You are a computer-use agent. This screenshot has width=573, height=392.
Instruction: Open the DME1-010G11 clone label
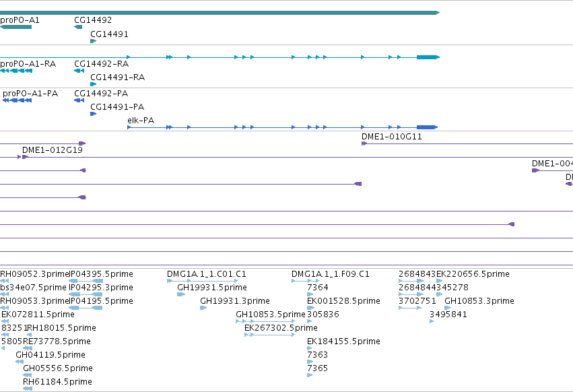pos(392,137)
